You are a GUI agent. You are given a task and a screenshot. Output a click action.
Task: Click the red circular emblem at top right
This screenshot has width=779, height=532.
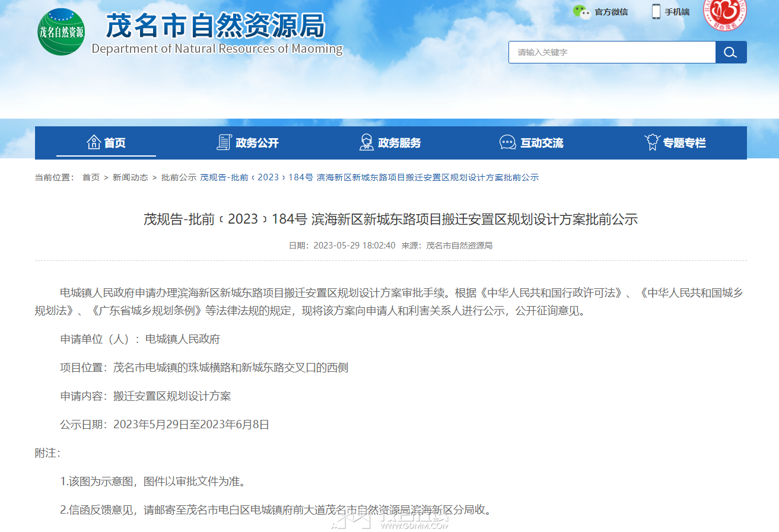[725, 13]
